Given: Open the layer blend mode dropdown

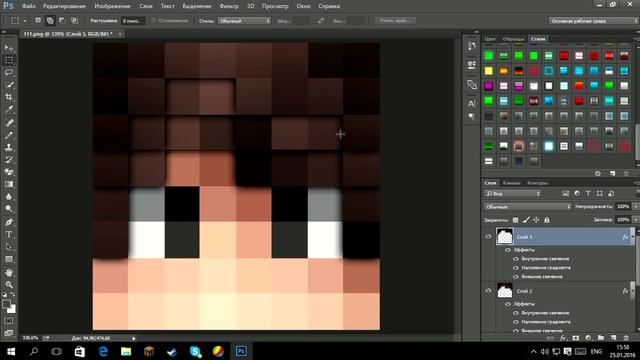Looking at the screenshot, I should coord(527,207).
